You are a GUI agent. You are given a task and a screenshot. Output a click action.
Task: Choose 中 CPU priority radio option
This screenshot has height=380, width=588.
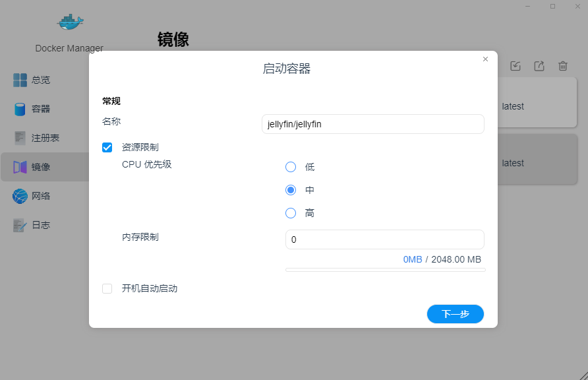291,190
